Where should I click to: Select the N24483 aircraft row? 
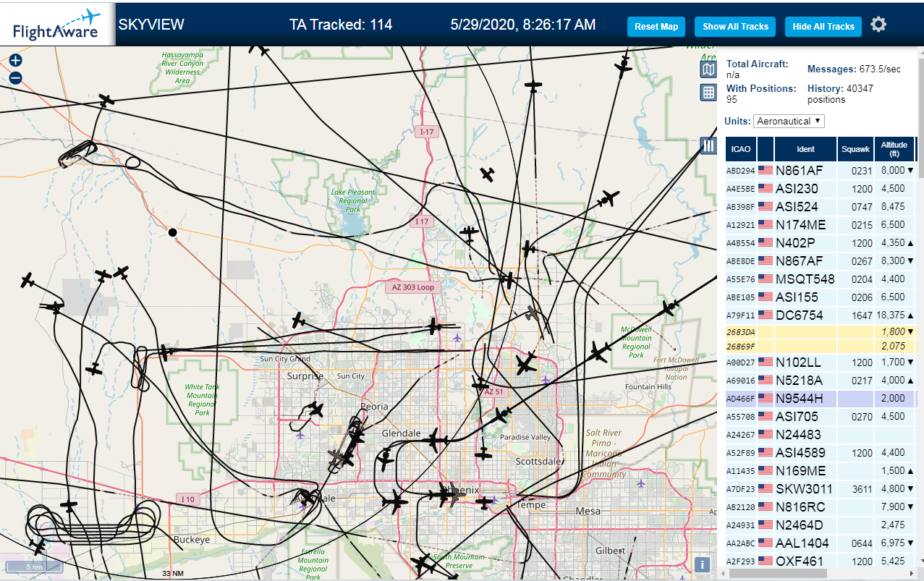[821, 435]
